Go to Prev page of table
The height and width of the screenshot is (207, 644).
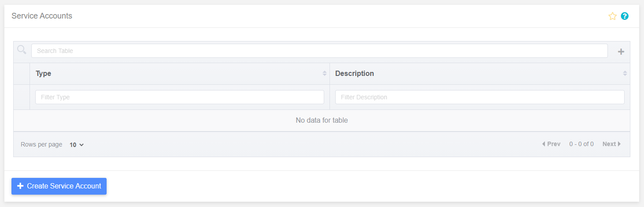[x=551, y=144]
